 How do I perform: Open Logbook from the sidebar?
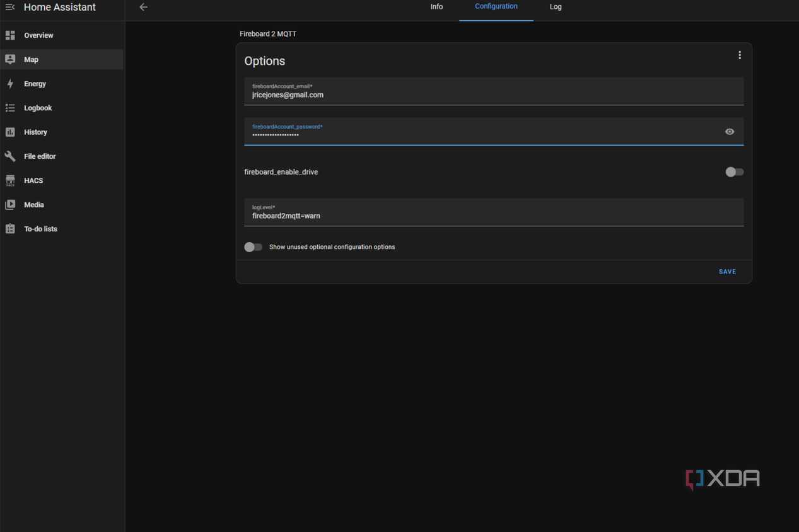coord(62,108)
